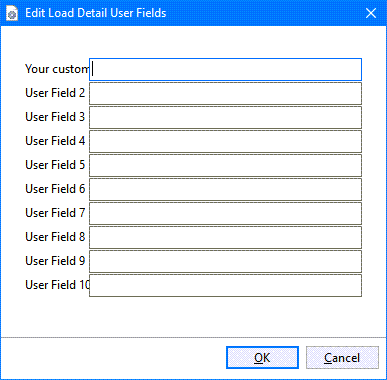Select the User Field 3 input box
The image size is (387, 380).
(x=225, y=118)
